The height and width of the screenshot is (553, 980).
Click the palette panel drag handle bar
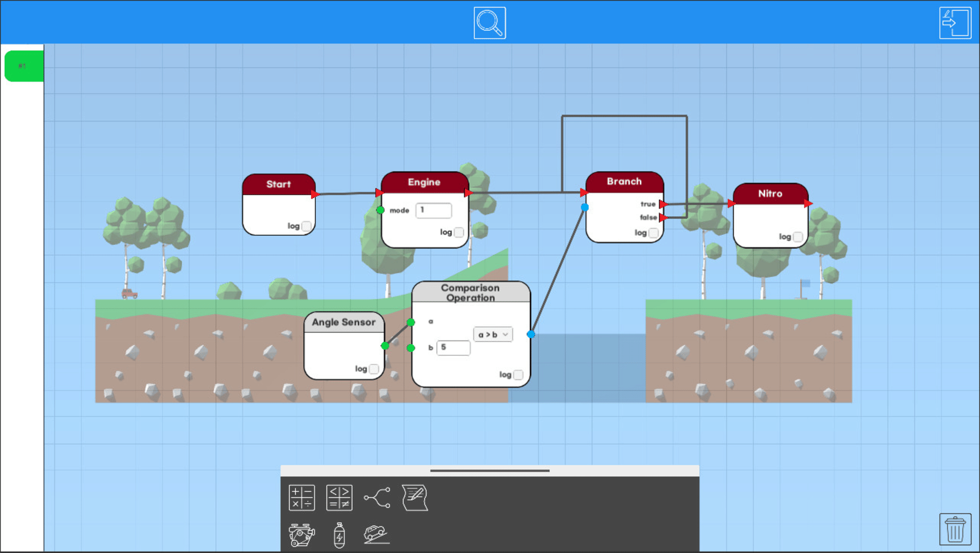tap(489, 471)
